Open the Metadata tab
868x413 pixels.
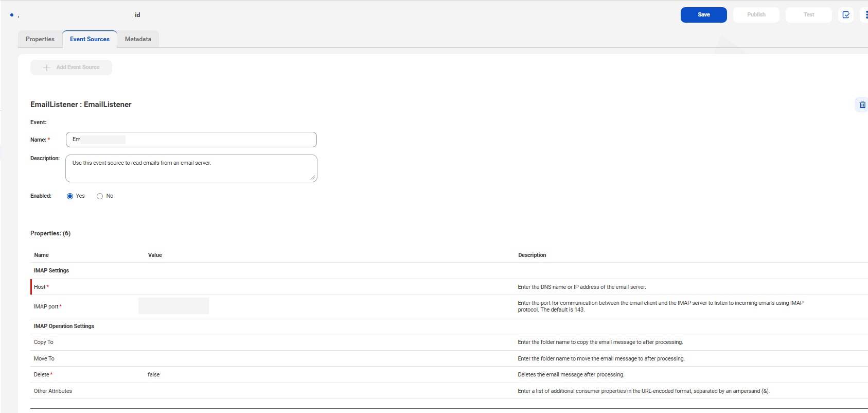click(138, 39)
